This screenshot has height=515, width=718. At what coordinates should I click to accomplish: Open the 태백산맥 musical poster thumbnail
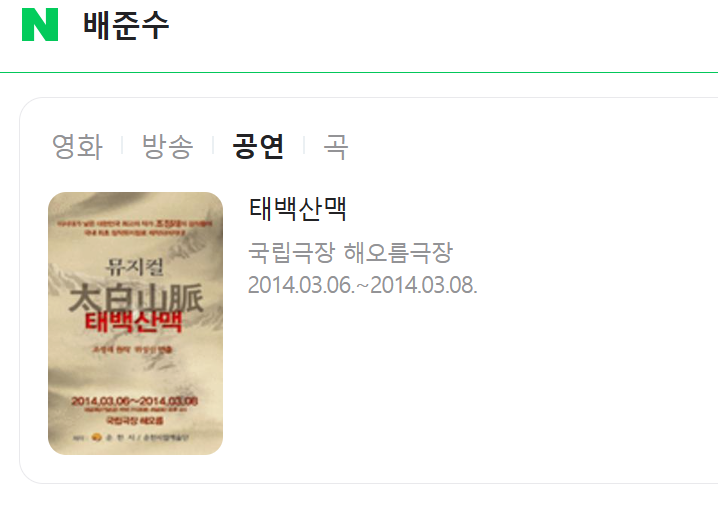[136, 323]
